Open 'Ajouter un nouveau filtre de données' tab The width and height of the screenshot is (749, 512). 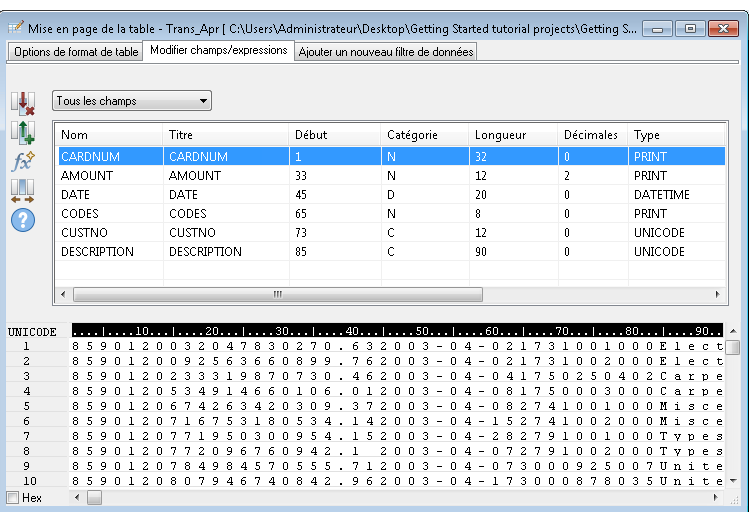(385, 51)
